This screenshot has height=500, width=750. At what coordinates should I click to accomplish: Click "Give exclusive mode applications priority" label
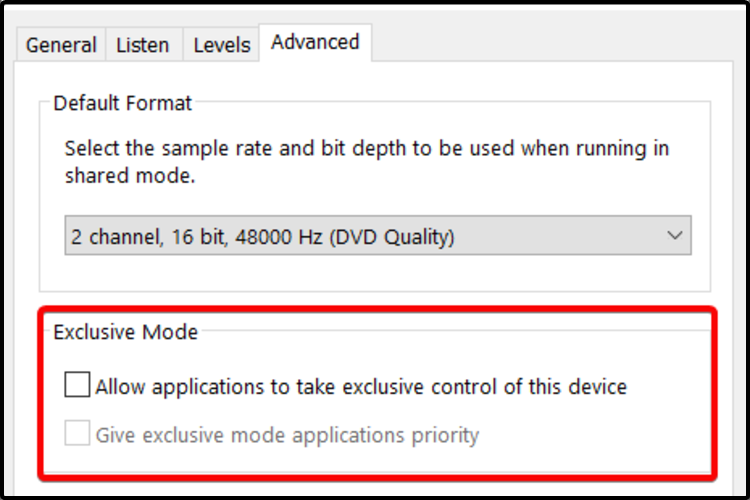point(287,435)
